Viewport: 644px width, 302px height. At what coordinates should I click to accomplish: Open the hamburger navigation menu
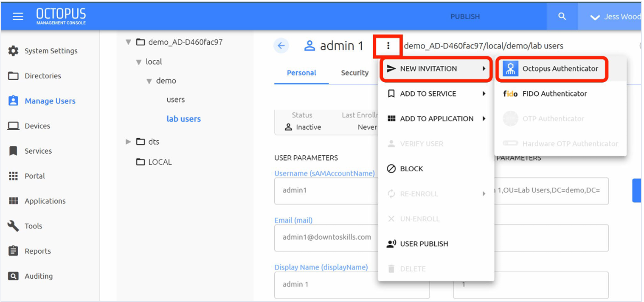pyautogui.click(x=18, y=17)
